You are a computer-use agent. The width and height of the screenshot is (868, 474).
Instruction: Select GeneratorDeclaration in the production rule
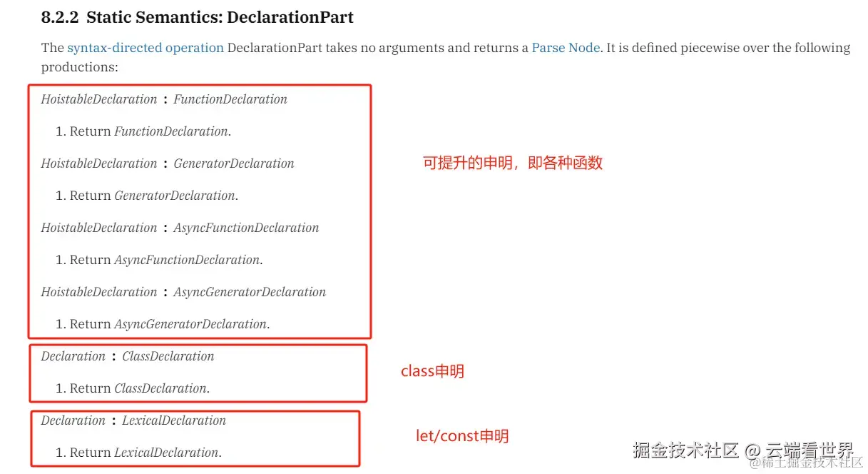[234, 163]
